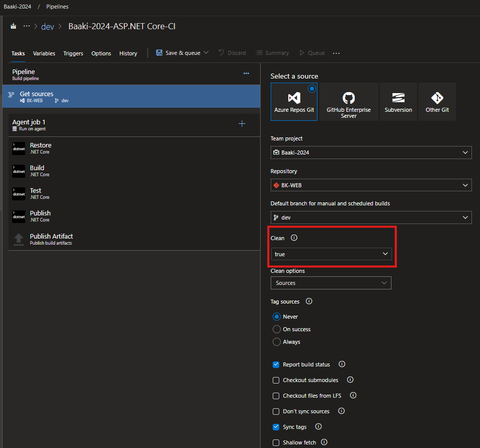
Task: Choose Azure Repos Git as source
Action: pyautogui.click(x=294, y=102)
